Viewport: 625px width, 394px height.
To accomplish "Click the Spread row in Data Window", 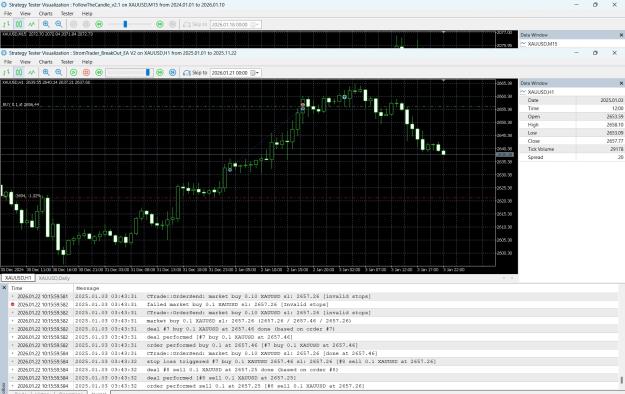I will click(x=572, y=157).
